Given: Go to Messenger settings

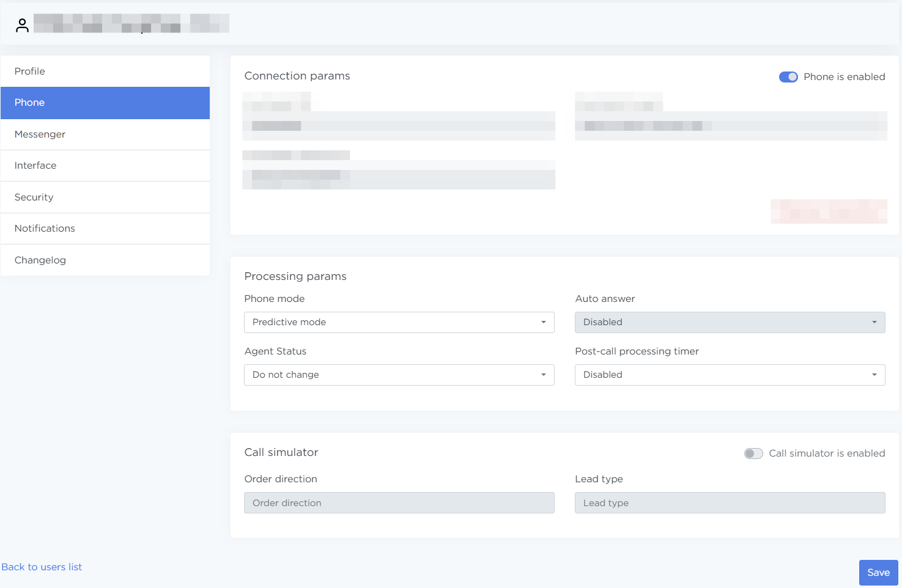Looking at the screenshot, I should coord(105,134).
